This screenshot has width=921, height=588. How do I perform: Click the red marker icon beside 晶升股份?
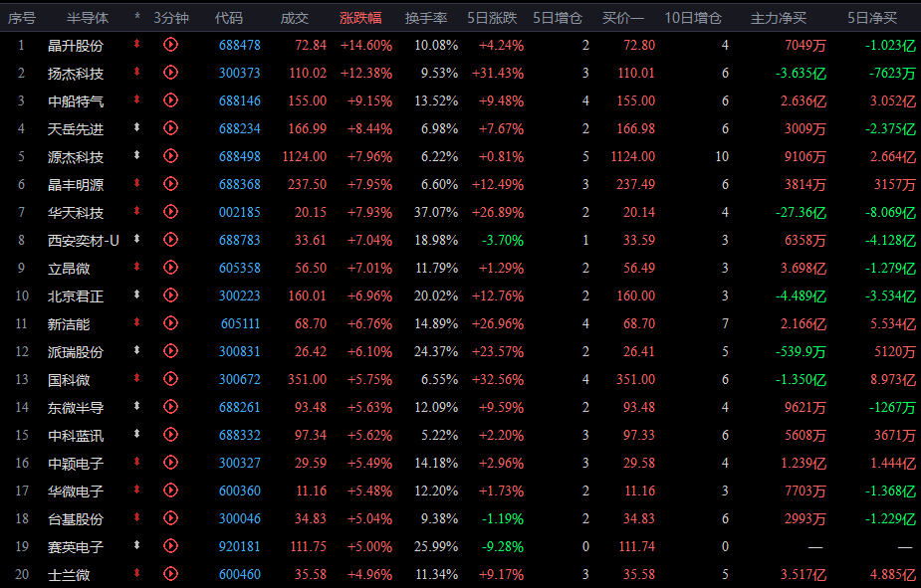tap(136, 44)
